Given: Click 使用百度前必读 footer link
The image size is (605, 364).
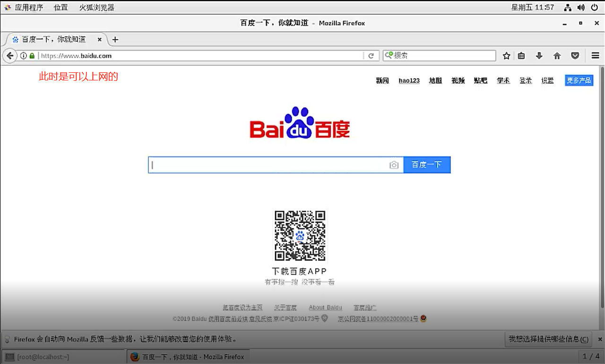Looking at the screenshot, I should (228, 319).
